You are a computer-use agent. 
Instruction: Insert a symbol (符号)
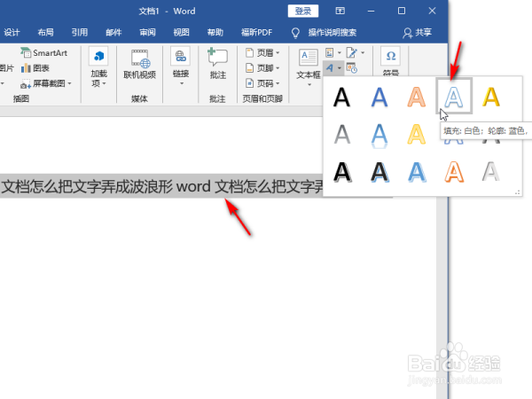tap(390, 61)
